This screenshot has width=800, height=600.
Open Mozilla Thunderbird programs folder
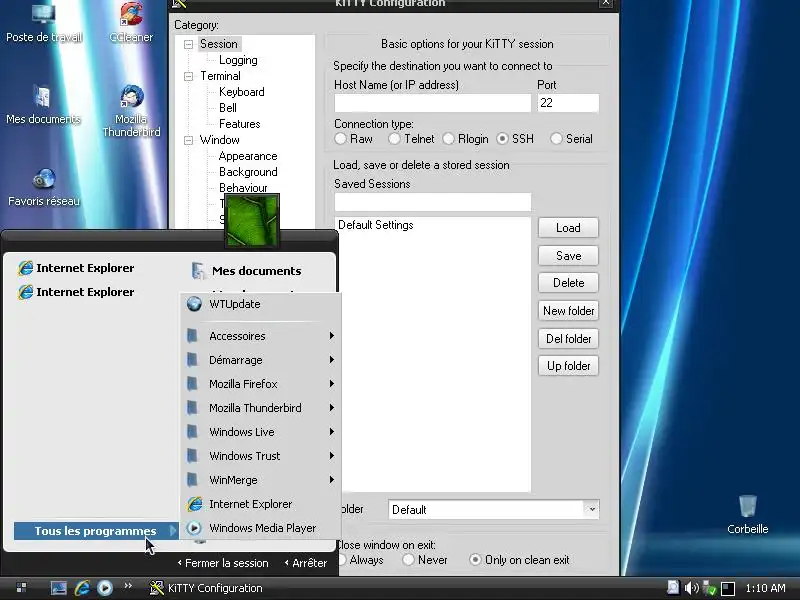click(260, 408)
